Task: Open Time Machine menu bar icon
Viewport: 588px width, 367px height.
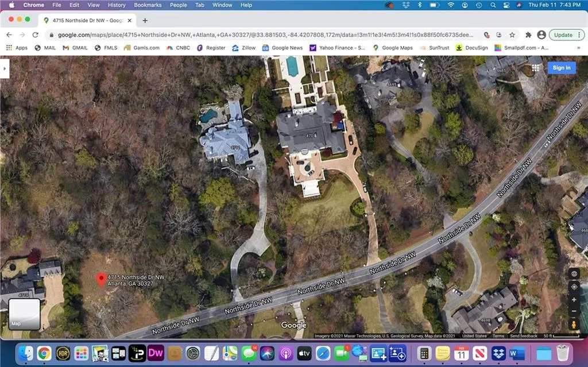Action: (x=479, y=5)
